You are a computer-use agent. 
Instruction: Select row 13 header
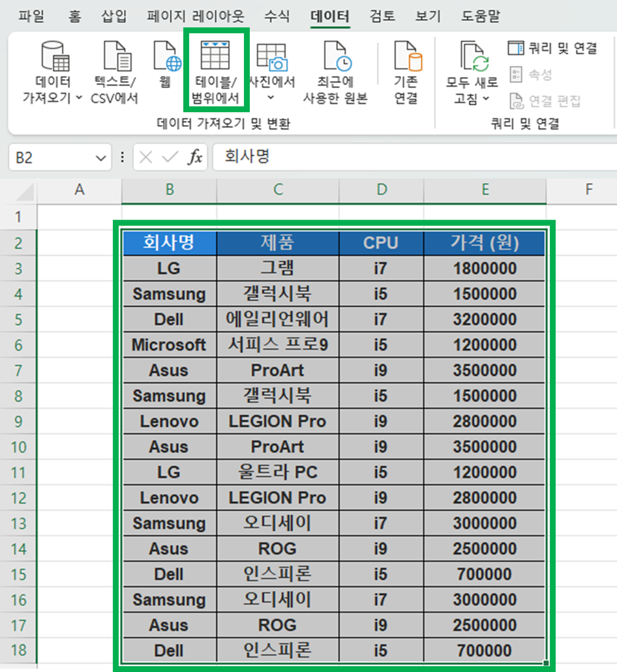click(18, 523)
